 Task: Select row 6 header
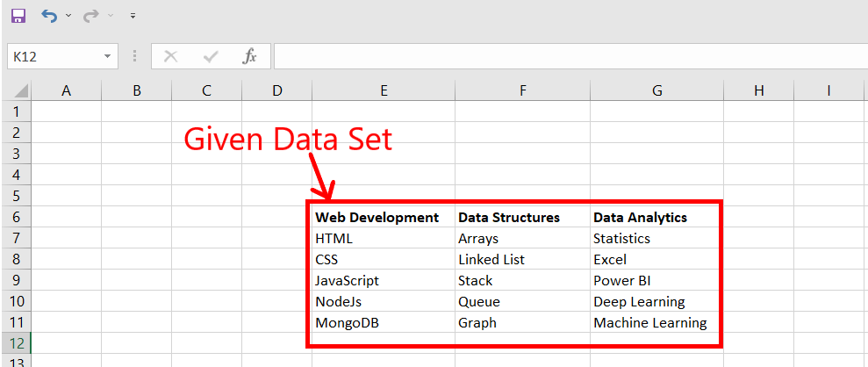(16, 217)
